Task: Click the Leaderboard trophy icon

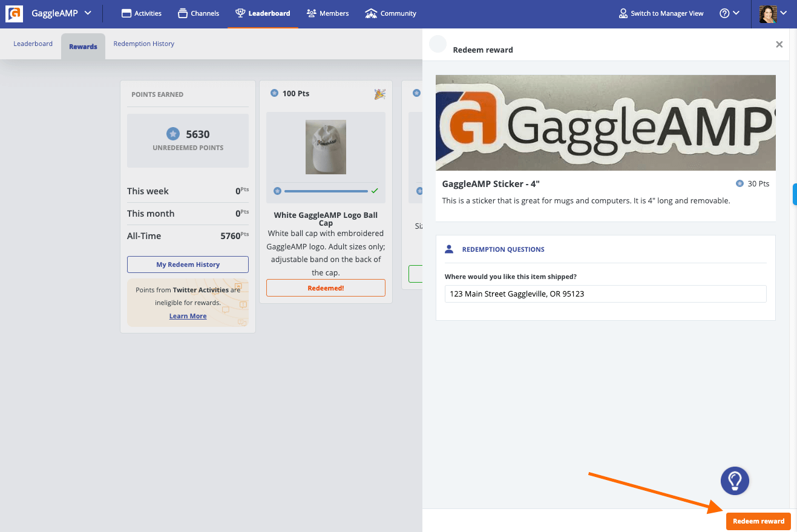Action: pos(240,13)
